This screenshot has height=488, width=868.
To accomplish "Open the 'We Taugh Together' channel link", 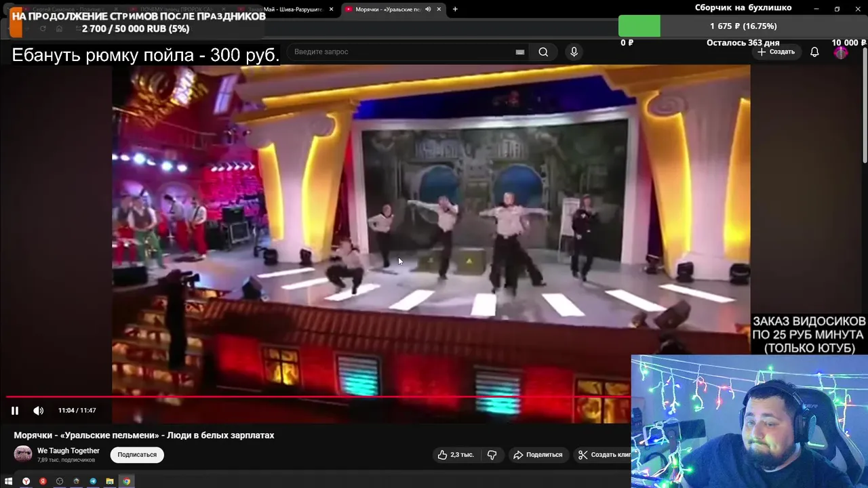I will pyautogui.click(x=68, y=451).
